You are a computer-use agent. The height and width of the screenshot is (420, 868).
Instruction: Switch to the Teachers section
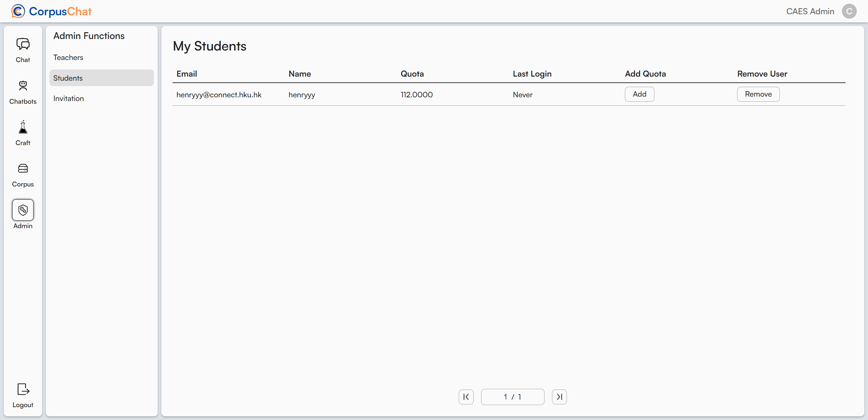[x=68, y=57]
